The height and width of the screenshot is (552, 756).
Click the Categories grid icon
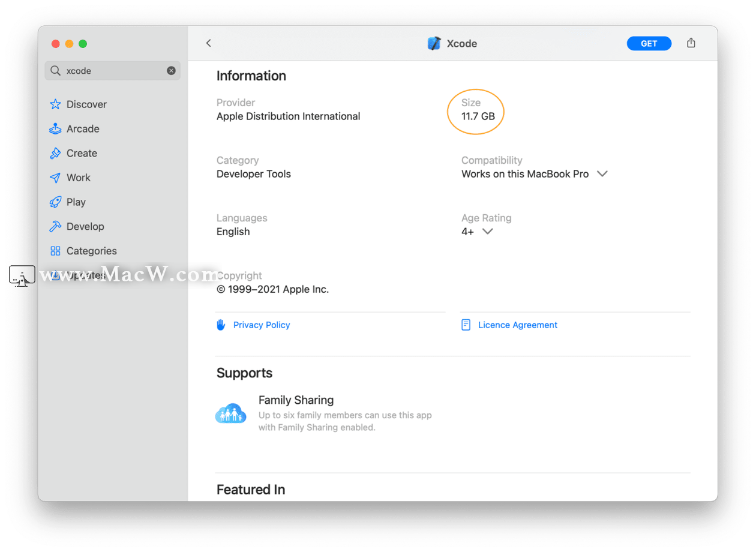(x=55, y=251)
